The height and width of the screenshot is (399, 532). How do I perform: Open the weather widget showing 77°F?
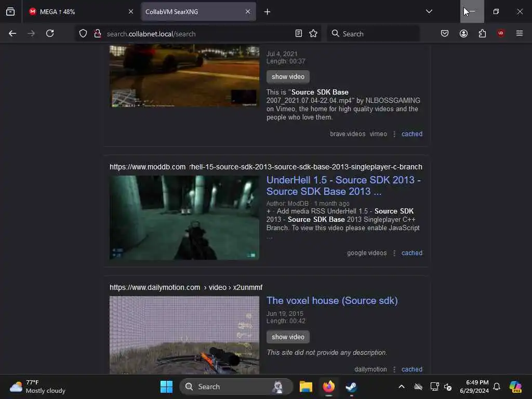coord(37,387)
